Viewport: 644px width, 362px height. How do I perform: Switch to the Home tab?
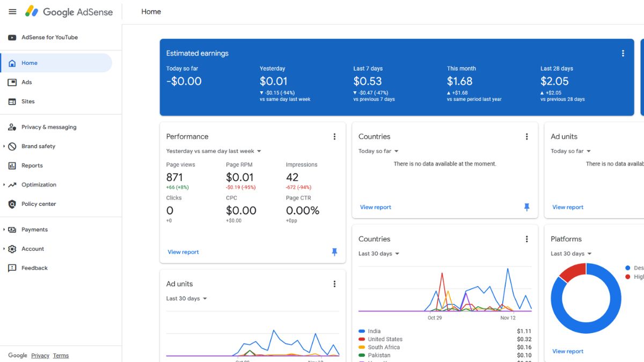[151, 11]
